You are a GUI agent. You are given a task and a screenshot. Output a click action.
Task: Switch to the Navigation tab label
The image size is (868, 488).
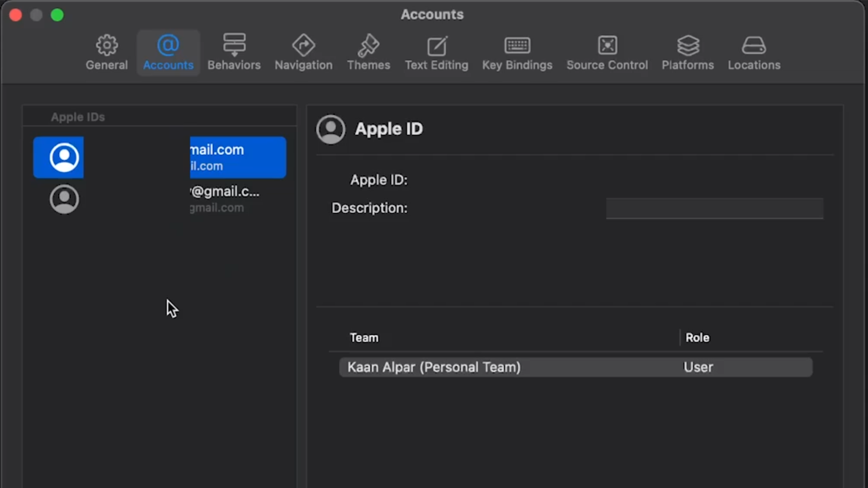click(303, 65)
